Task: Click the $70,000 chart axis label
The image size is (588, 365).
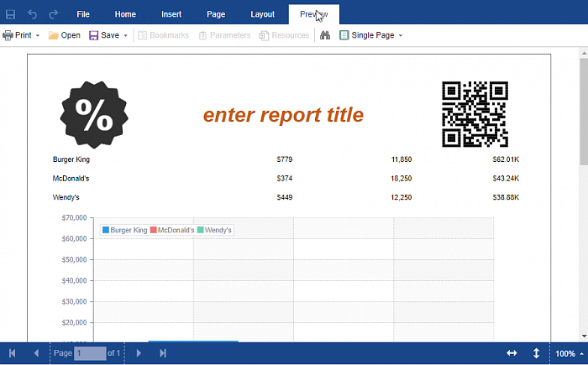Action: click(74, 217)
